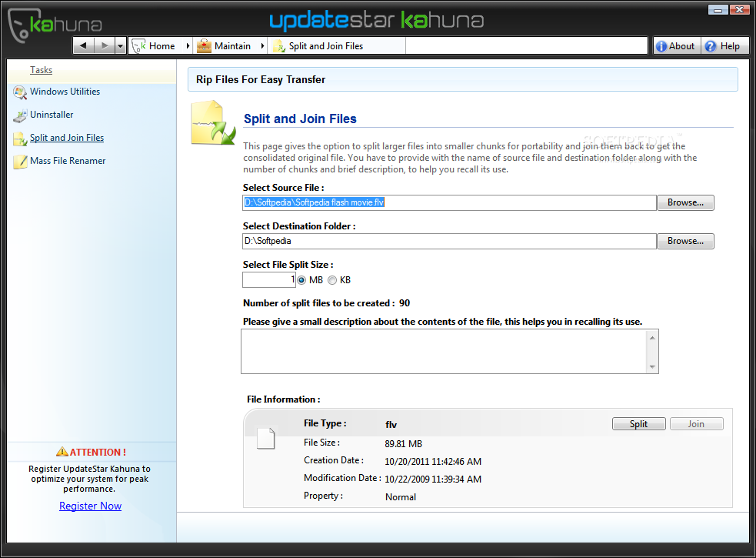756x558 pixels.
Task: Minimize the Kahuna window
Action: pos(718,10)
